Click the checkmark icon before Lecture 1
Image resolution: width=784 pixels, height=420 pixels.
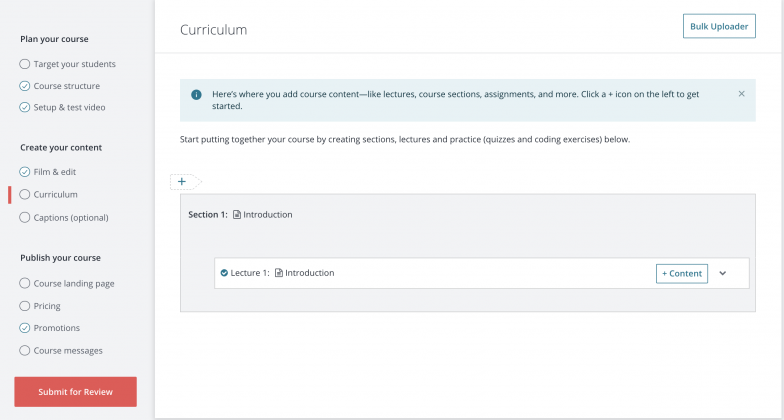click(224, 273)
